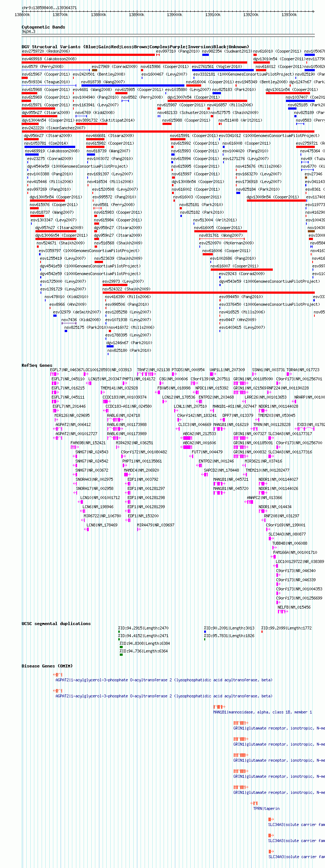Click the red bar under dgv13007n54 (Cooper2011)
This screenshot has height=868, width=325.
tap(207, 101)
